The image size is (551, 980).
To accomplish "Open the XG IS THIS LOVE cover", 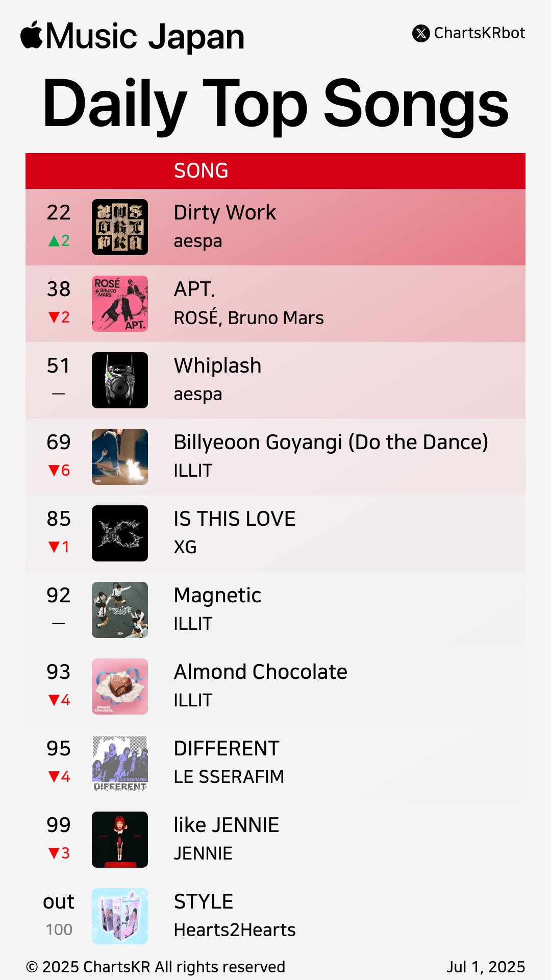I will point(120,533).
